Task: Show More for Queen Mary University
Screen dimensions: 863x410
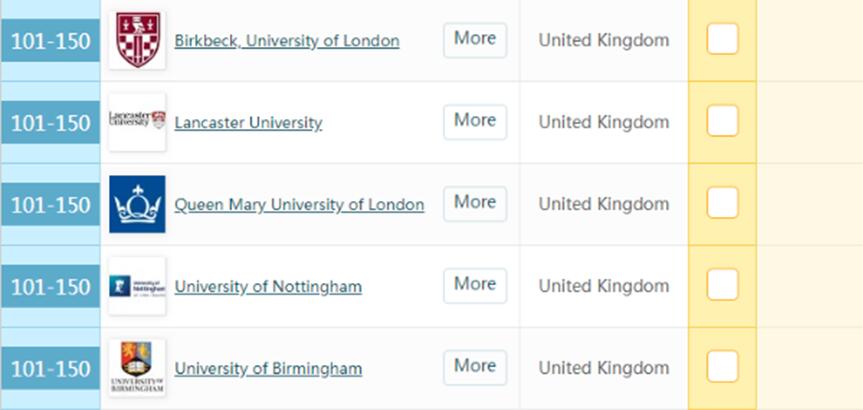Action: pos(475,203)
